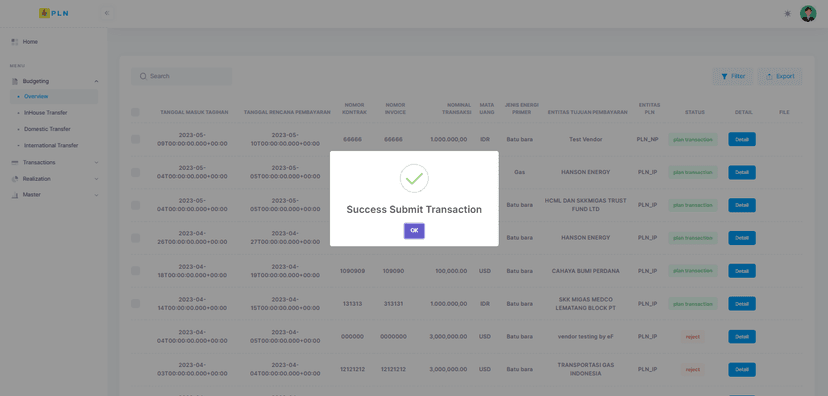
Task: Check the CAHAYA BUMI PERDANA row checkbox
Action: pyautogui.click(x=135, y=271)
